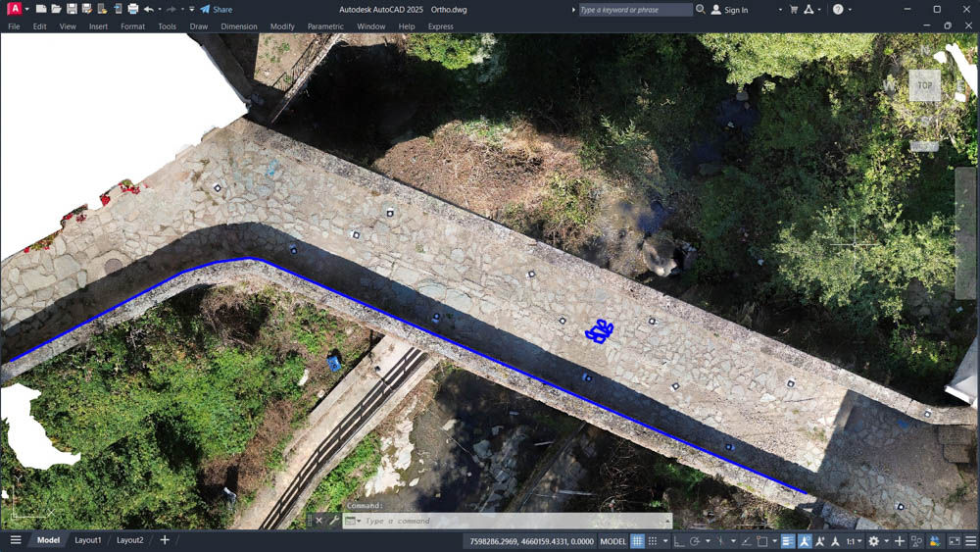This screenshot has height=552, width=980.
Task: Click the Open file folder icon
Action: pyautogui.click(x=56, y=9)
